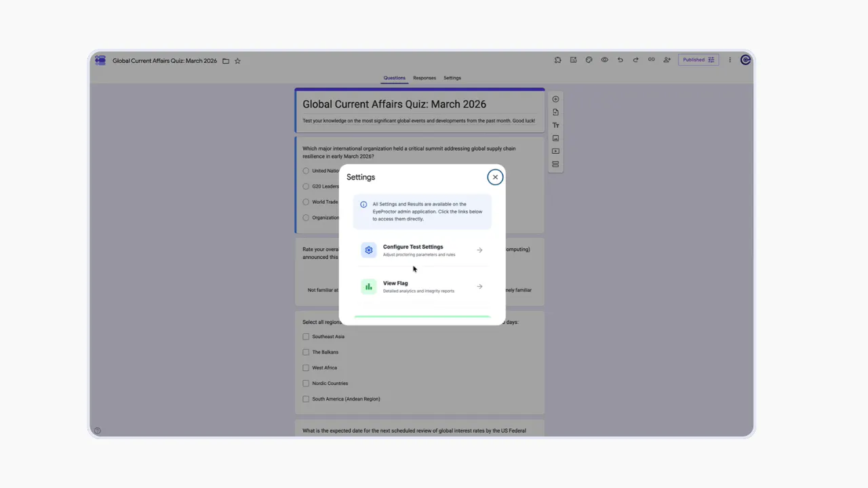Copy responder link icon

tap(651, 60)
